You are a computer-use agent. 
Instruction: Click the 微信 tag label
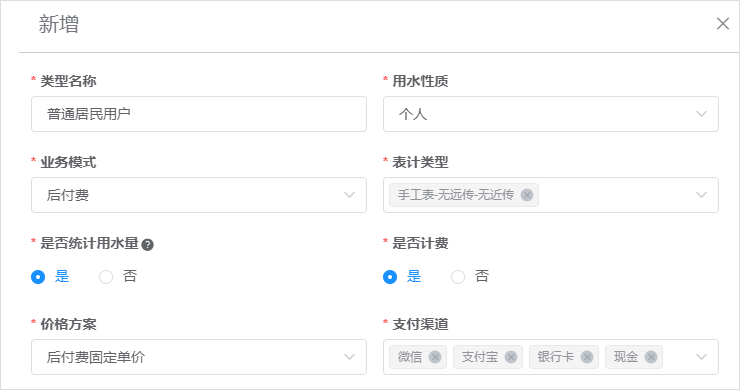[x=410, y=357]
